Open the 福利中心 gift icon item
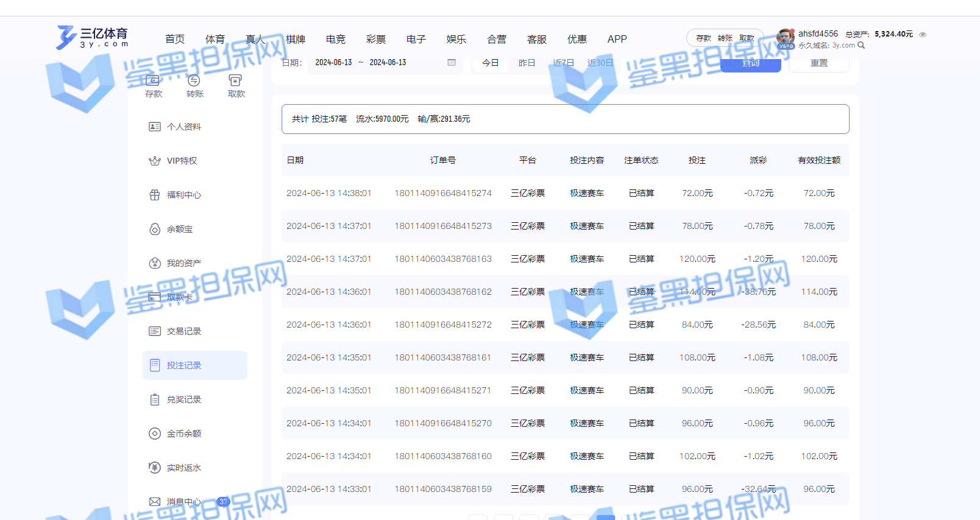980x520 pixels. (155, 195)
